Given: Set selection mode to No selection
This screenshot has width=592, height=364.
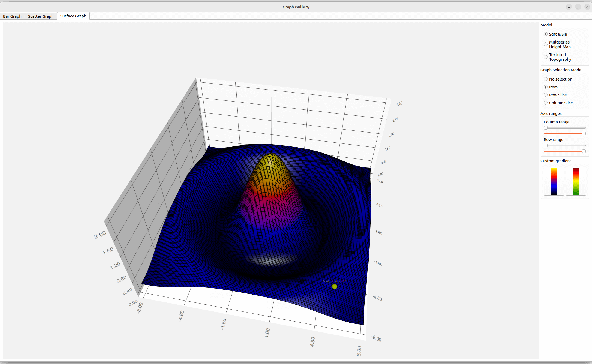Looking at the screenshot, I should pyautogui.click(x=546, y=79).
